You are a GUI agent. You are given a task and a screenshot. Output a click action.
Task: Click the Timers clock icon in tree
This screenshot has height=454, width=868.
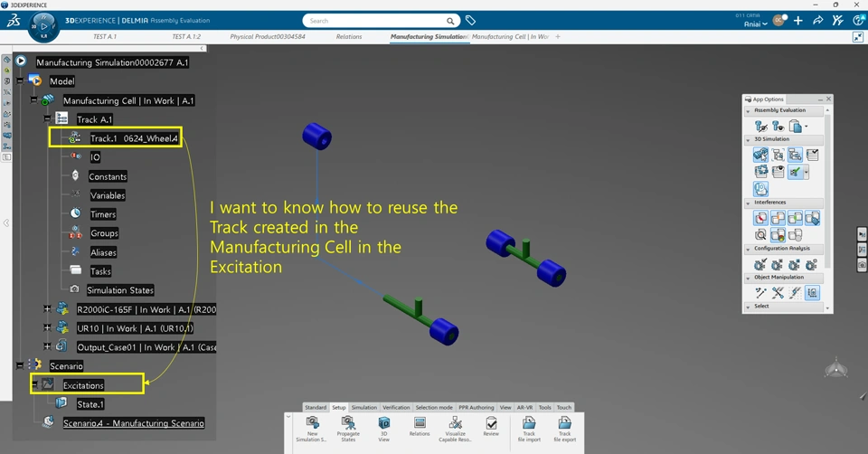tap(76, 213)
